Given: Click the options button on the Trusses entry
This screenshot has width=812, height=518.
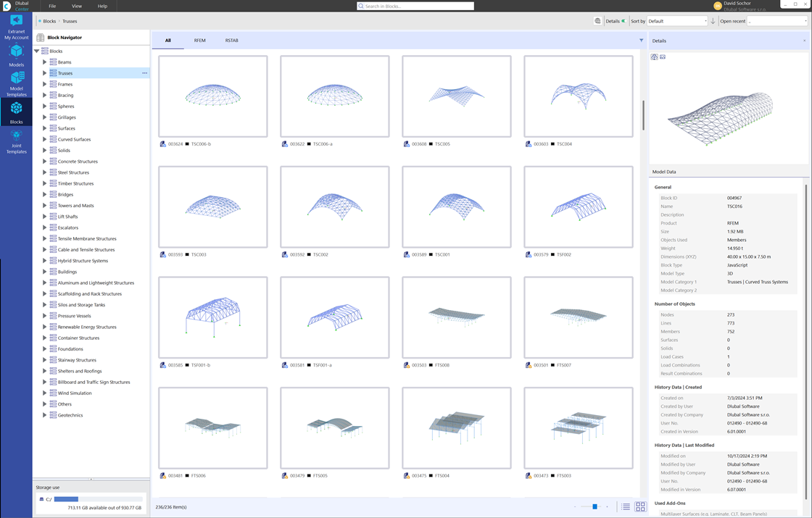Looking at the screenshot, I should click(144, 73).
